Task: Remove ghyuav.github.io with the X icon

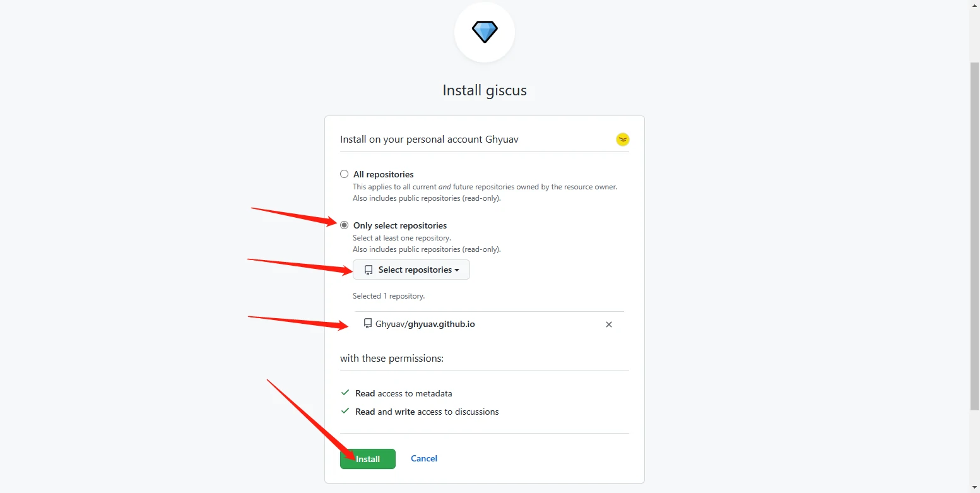Action: click(x=609, y=324)
